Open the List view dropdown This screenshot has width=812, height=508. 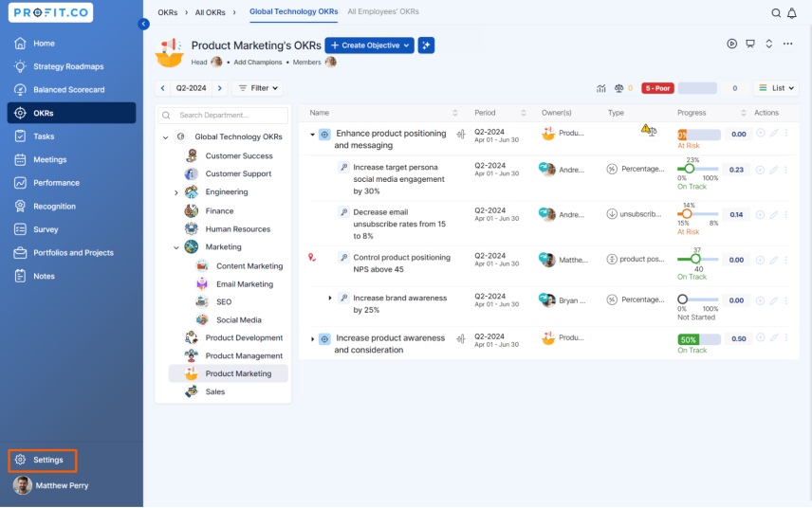776,88
